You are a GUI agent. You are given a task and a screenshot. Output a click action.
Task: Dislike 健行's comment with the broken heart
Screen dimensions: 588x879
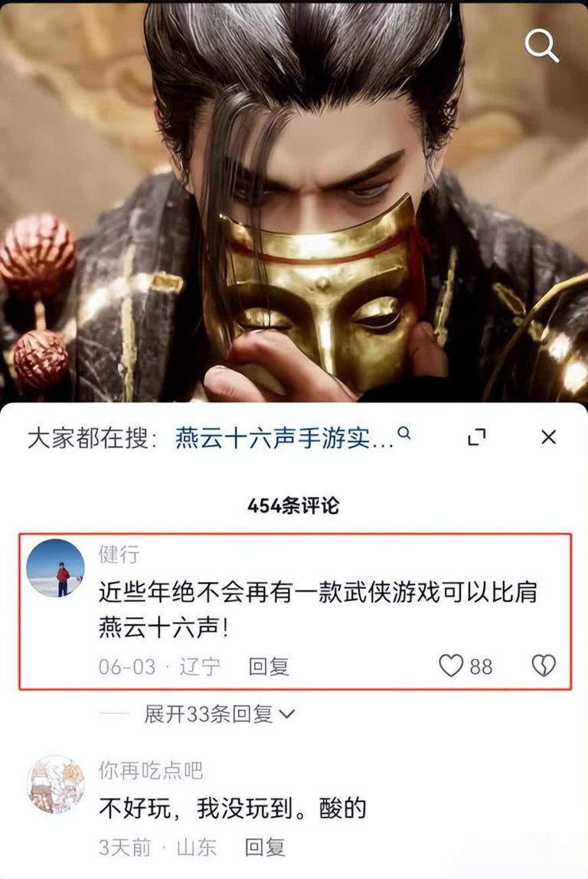coord(543,665)
